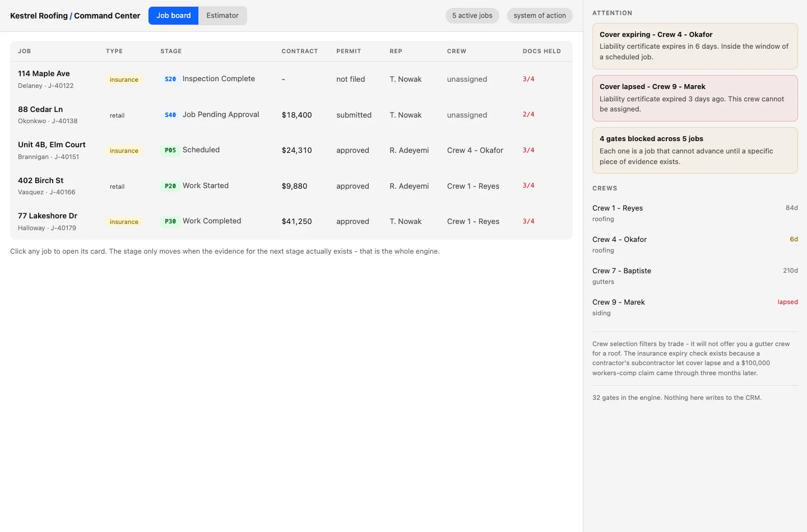Viewport: 807px width, 532px height.
Task: Click unassigned crew on 114 Maple Ave
Action: click(x=467, y=79)
